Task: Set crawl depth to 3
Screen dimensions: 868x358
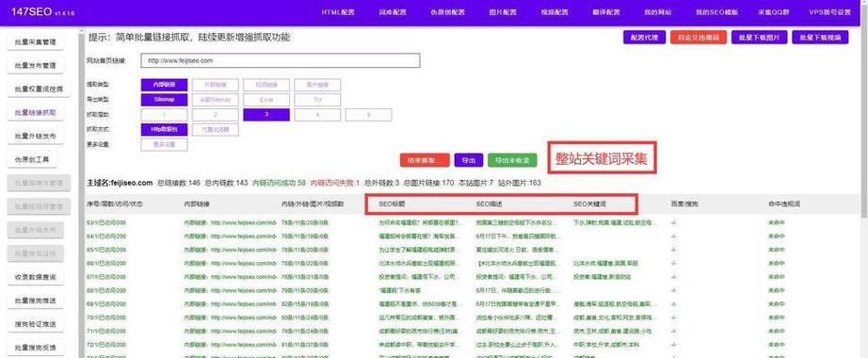Action: point(266,115)
